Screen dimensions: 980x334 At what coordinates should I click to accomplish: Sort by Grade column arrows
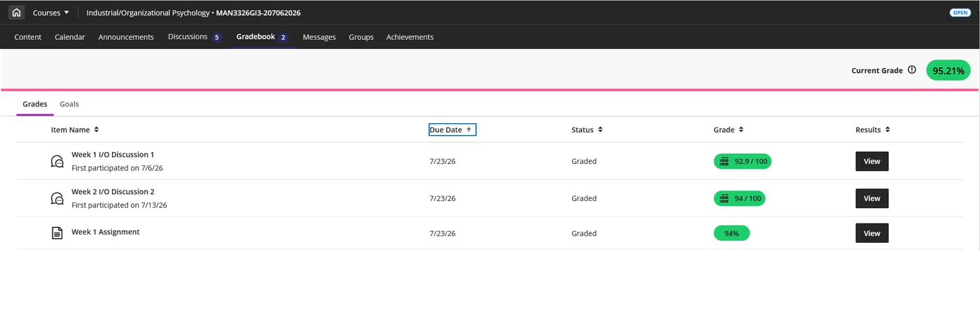click(x=741, y=130)
